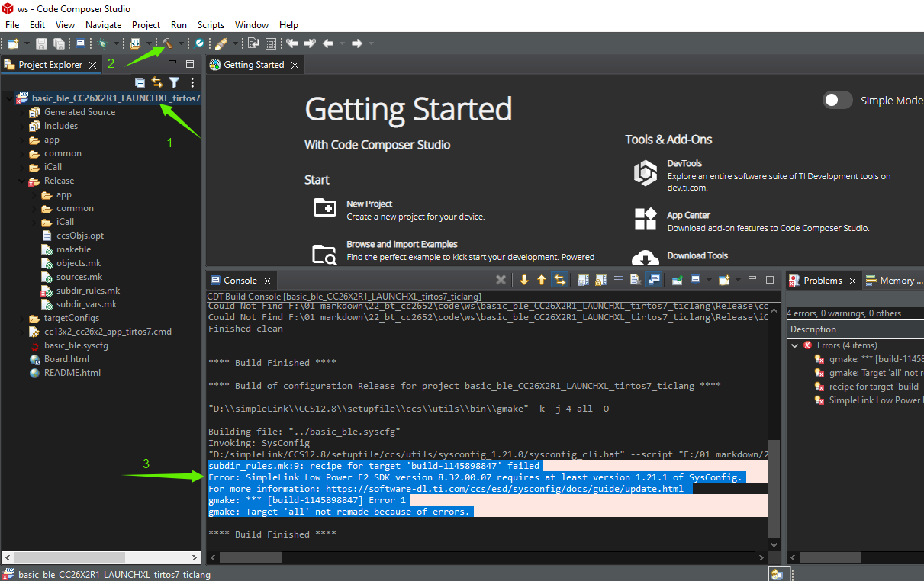This screenshot has width=924, height=581.
Task: Click the Forward navigation arrow in toolbar
Action: [x=356, y=43]
